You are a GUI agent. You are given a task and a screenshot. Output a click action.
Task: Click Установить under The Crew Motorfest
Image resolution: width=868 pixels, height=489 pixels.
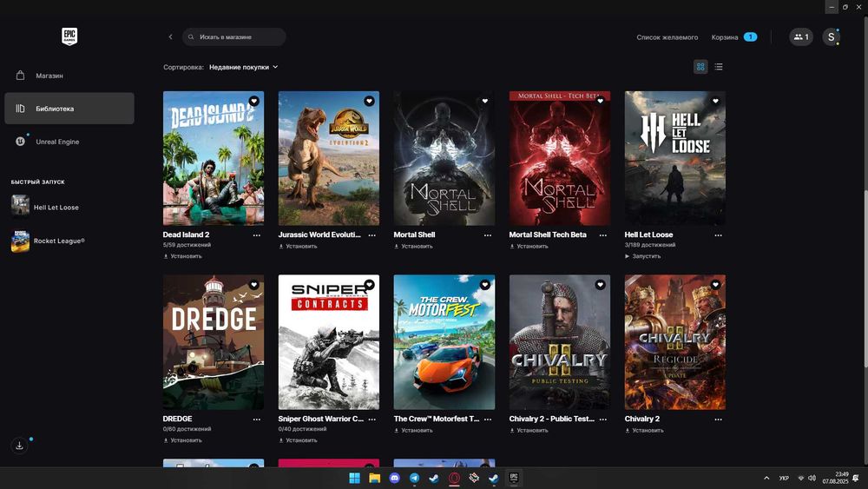(413, 430)
